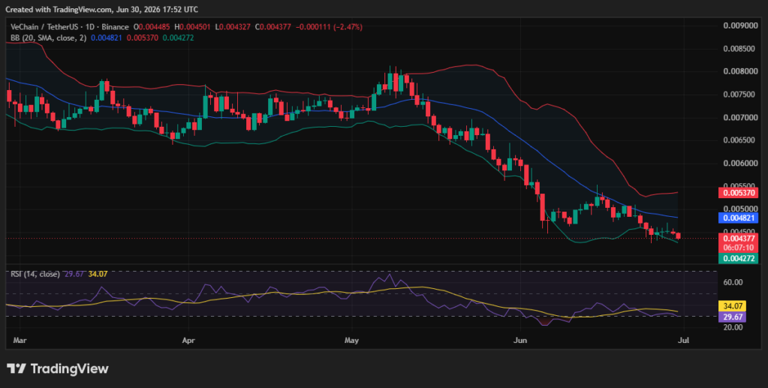768x388 pixels.
Task: Click the 06:07:10 bar countdown label
Action: (739, 248)
